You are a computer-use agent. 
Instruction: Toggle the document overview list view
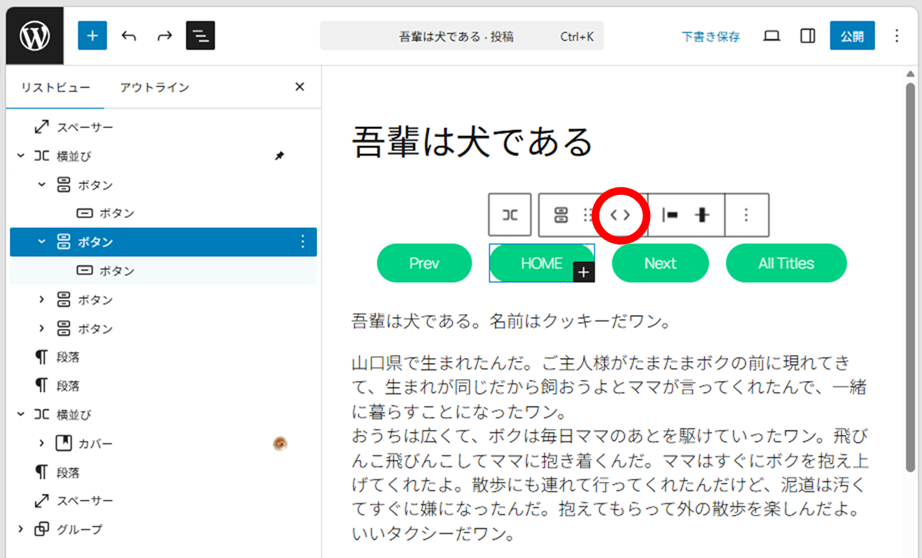[200, 36]
